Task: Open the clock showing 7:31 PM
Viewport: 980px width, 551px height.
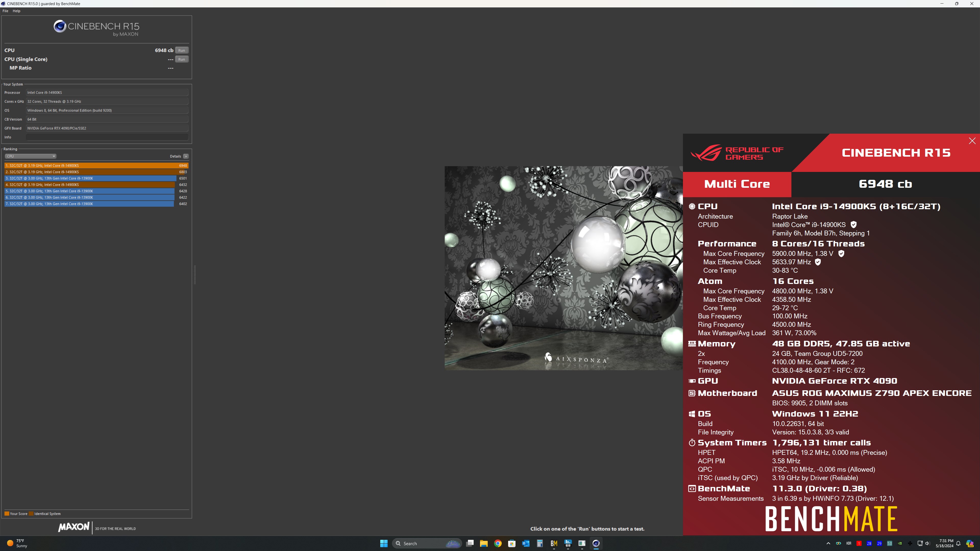Action: coord(945,543)
